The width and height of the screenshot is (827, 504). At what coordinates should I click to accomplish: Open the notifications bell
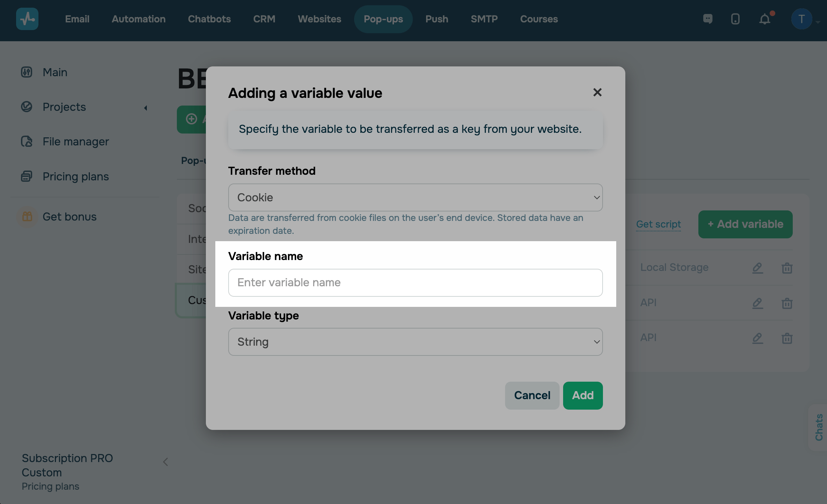tap(765, 19)
